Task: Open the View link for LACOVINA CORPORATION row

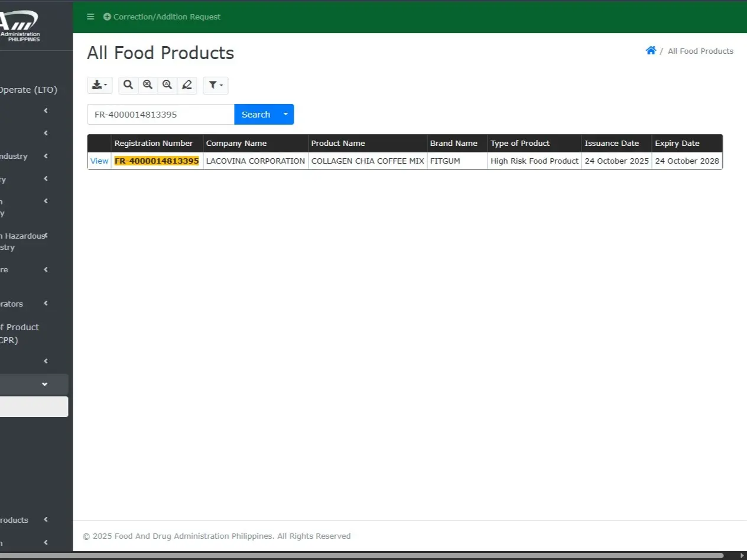Action: 99,161
